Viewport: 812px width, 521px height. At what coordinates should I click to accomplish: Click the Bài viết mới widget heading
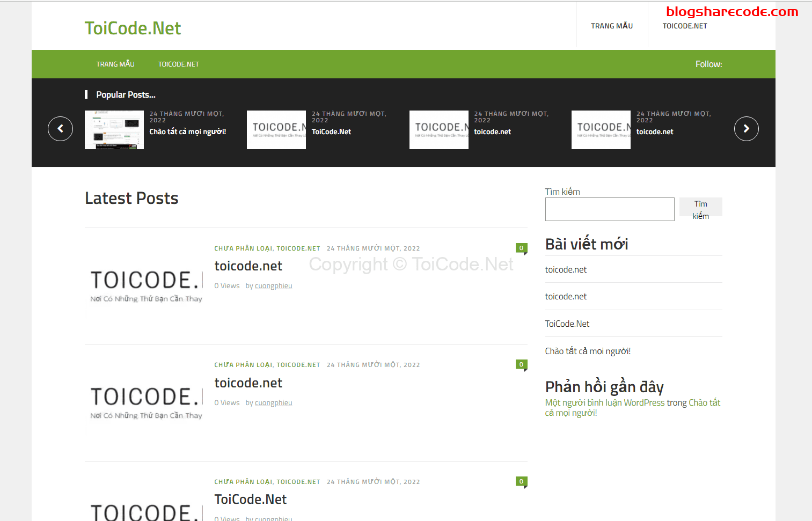[x=587, y=244]
